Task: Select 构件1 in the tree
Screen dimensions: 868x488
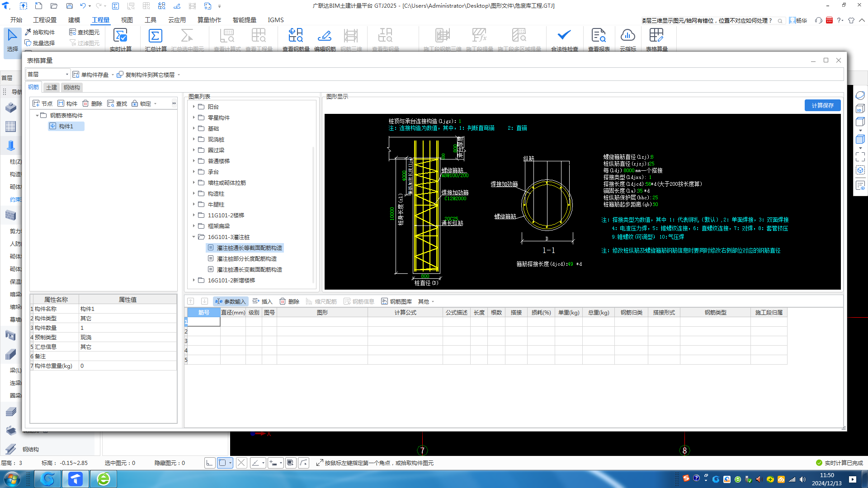Action: coord(66,126)
